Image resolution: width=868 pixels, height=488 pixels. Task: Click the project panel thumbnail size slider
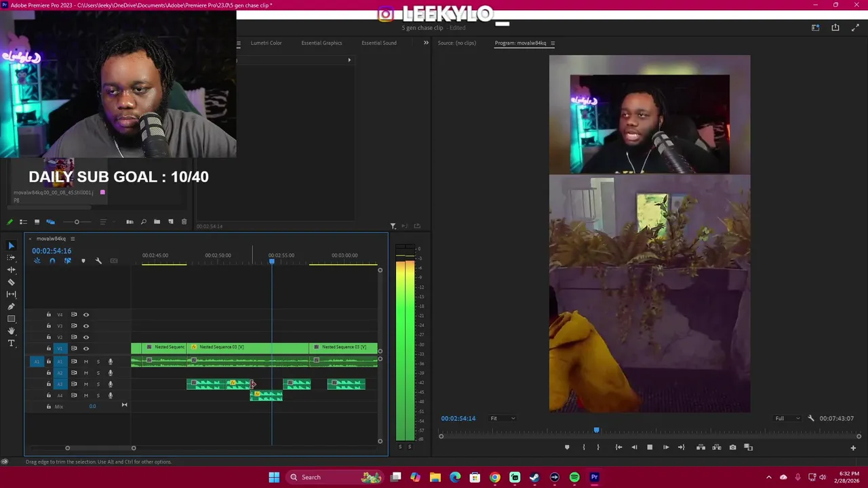click(77, 222)
